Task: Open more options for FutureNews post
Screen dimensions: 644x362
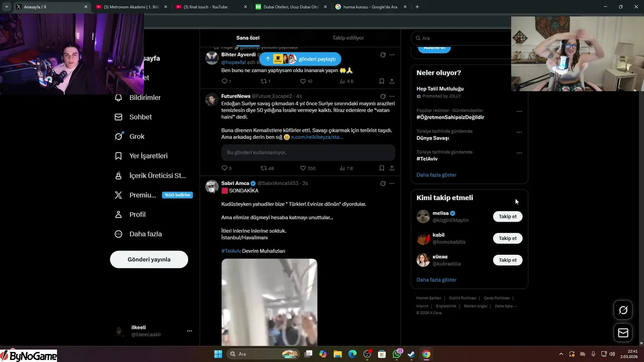Action: point(392,96)
